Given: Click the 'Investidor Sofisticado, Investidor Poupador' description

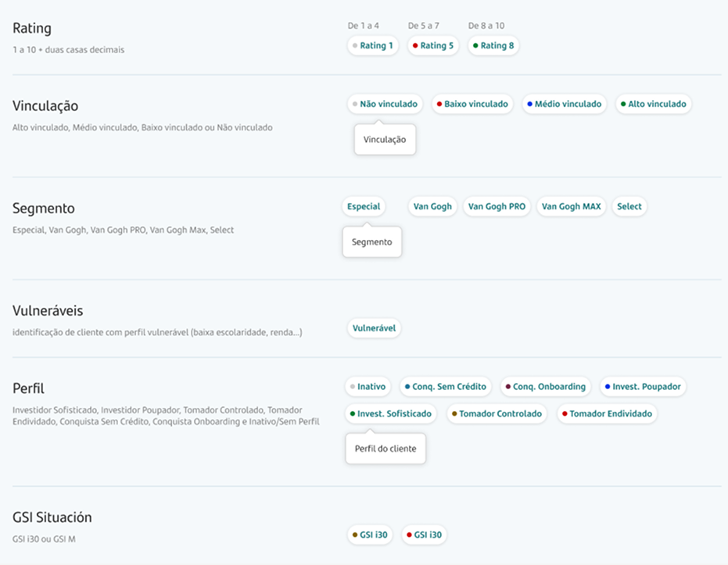Looking at the screenshot, I should (166, 416).
